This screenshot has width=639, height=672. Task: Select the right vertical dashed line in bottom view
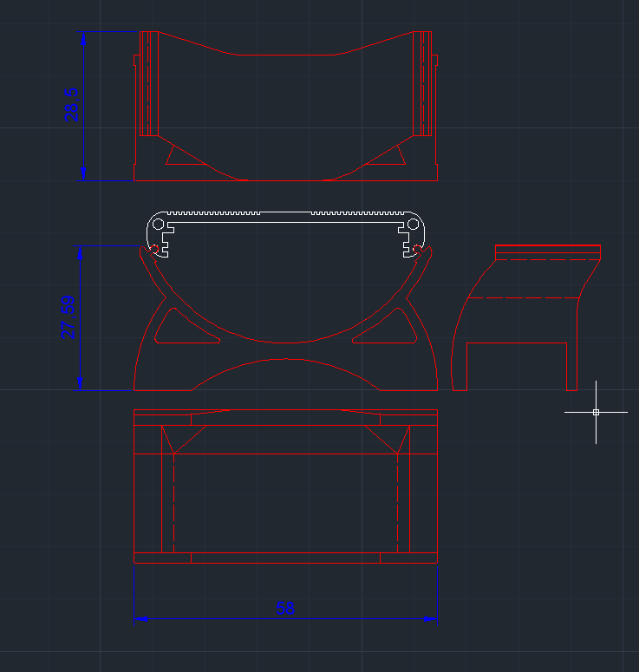pos(398,503)
